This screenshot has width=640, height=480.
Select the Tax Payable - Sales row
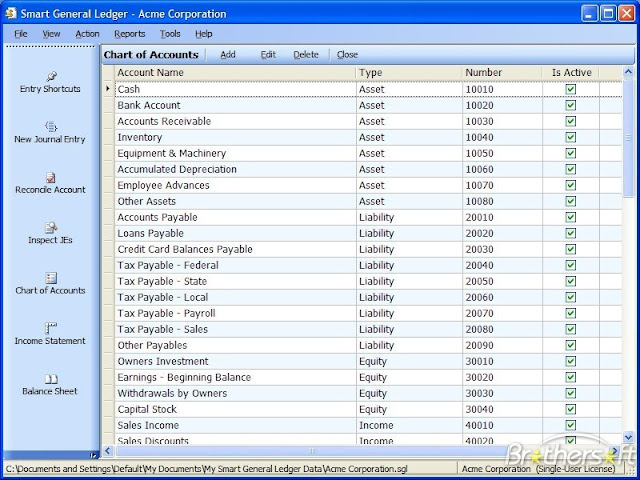coord(369,329)
